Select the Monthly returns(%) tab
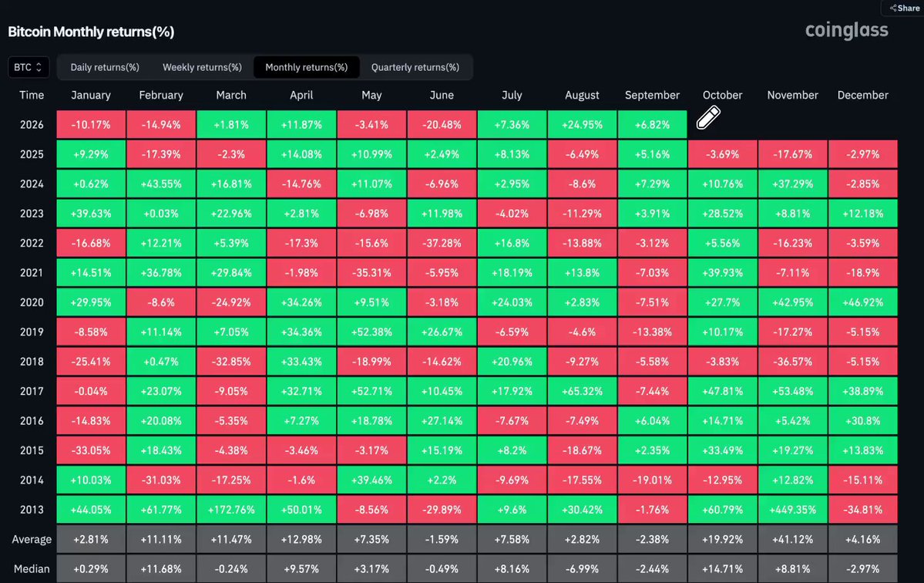The image size is (924, 583). (307, 67)
